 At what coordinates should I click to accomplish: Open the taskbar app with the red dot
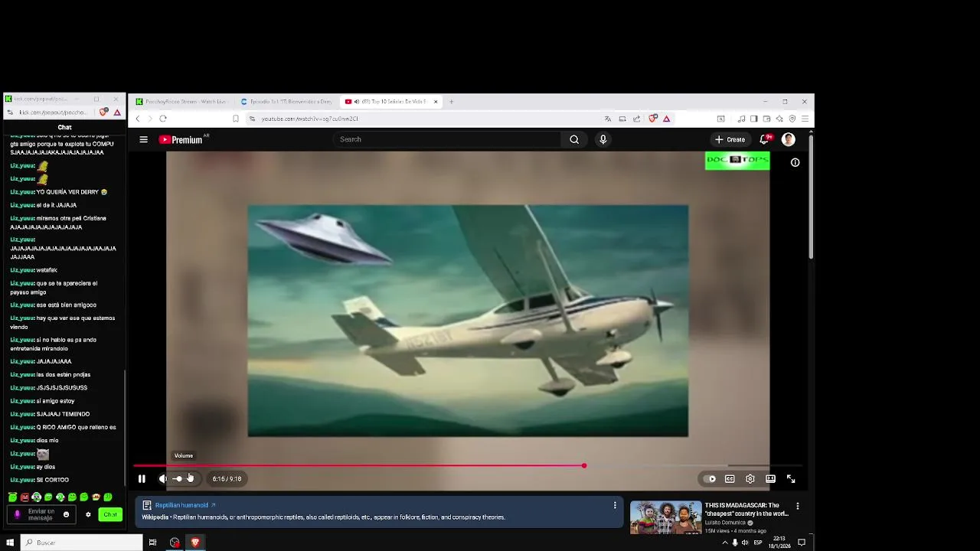(x=175, y=543)
